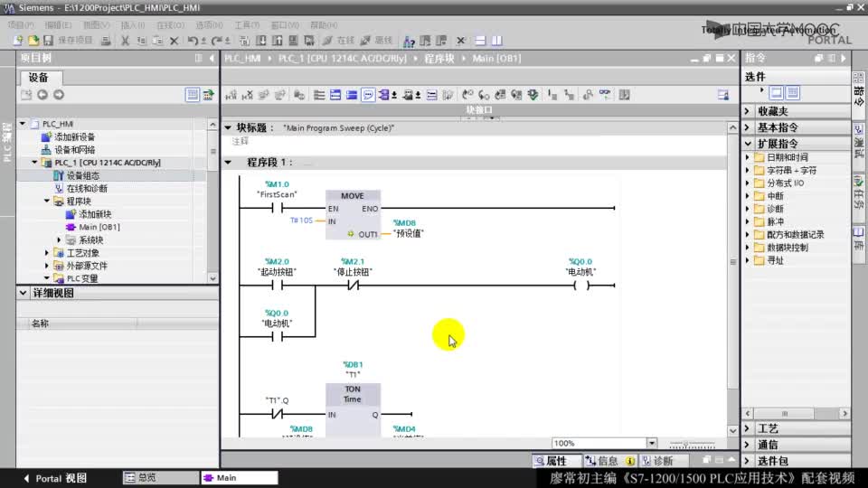
Task: Collapse the 块标题 section
Action: point(228,127)
